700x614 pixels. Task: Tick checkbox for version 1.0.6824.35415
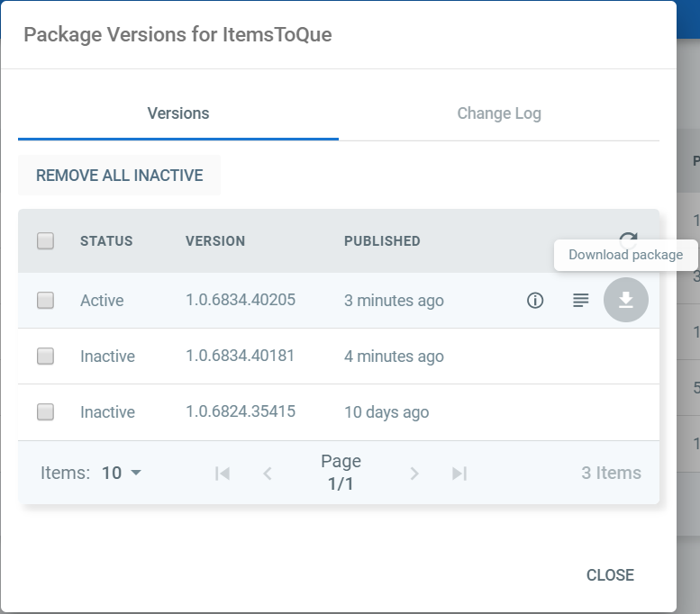click(x=46, y=411)
